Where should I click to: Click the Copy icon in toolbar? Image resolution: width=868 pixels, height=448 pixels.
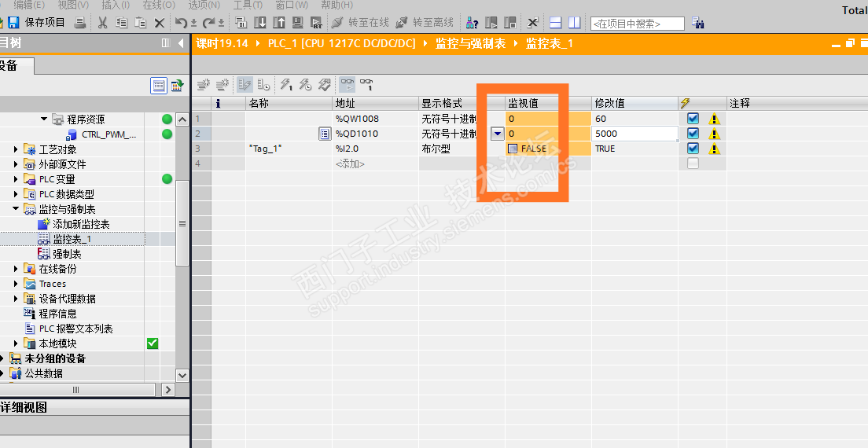coord(121,23)
